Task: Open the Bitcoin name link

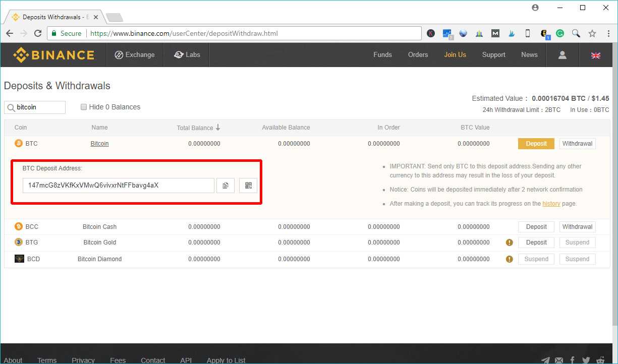Action: (99, 144)
